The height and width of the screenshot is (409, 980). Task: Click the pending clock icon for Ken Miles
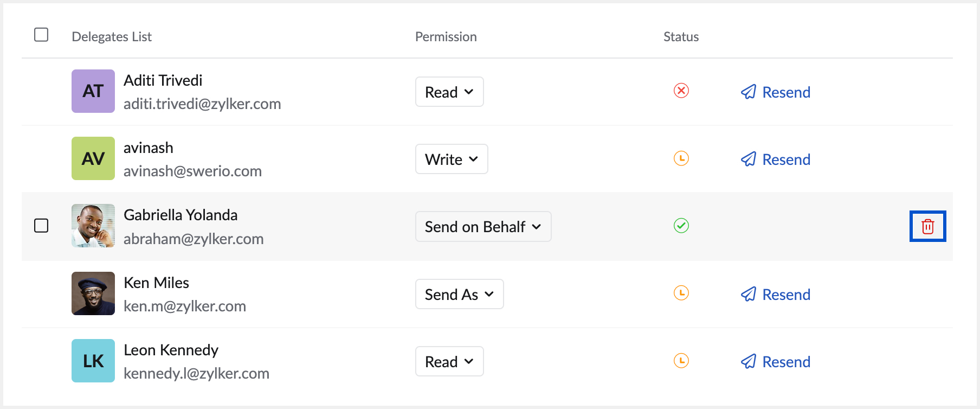(681, 293)
